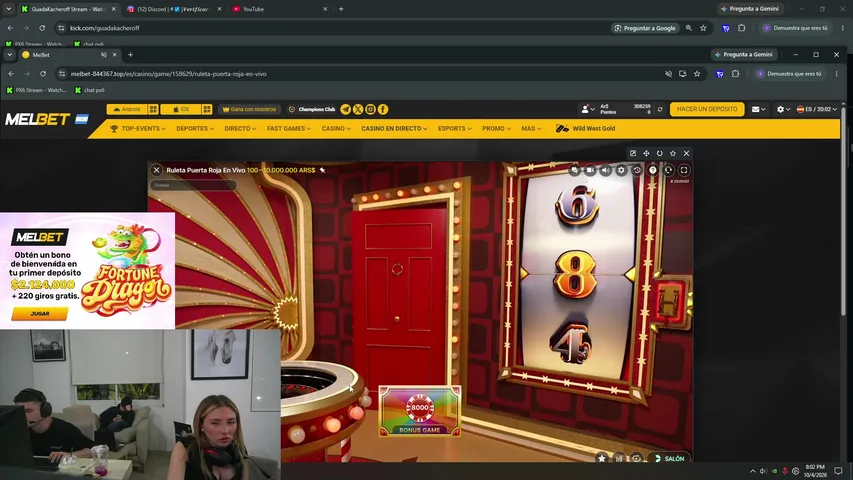Expand the DIRECTO menu
853x480 pixels.
240,128
